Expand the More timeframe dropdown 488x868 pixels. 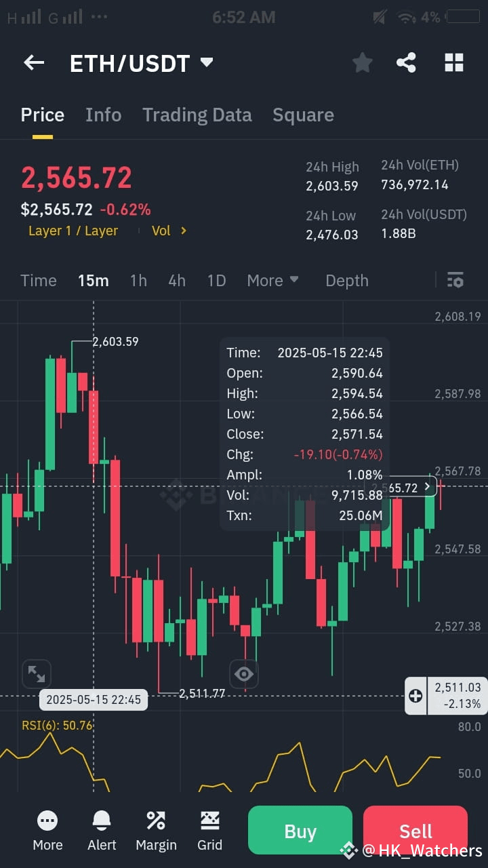pyautogui.click(x=272, y=280)
